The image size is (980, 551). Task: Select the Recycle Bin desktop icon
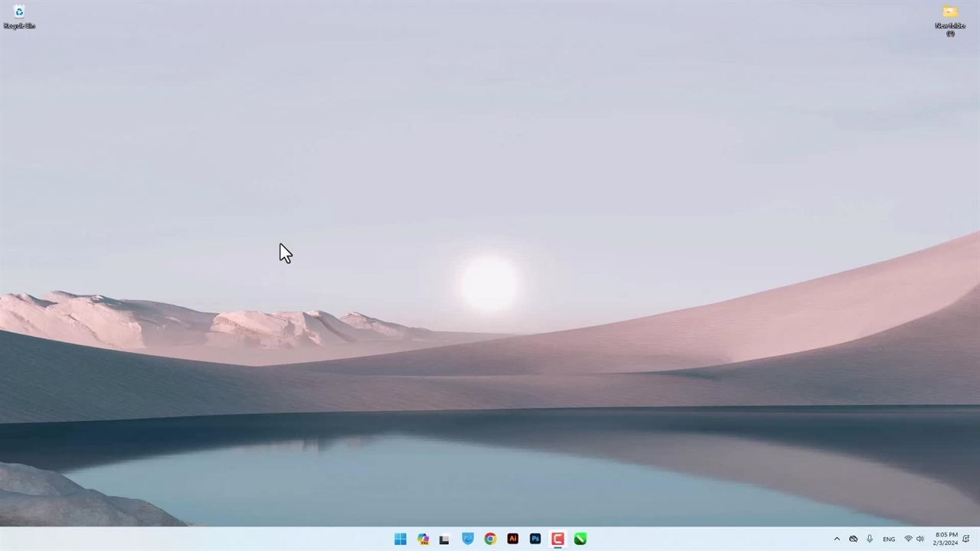pos(19,16)
